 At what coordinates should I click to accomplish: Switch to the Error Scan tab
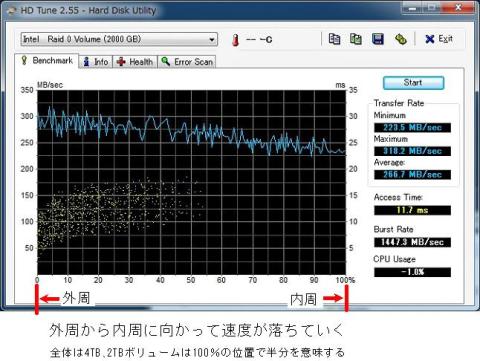tap(187, 62)
